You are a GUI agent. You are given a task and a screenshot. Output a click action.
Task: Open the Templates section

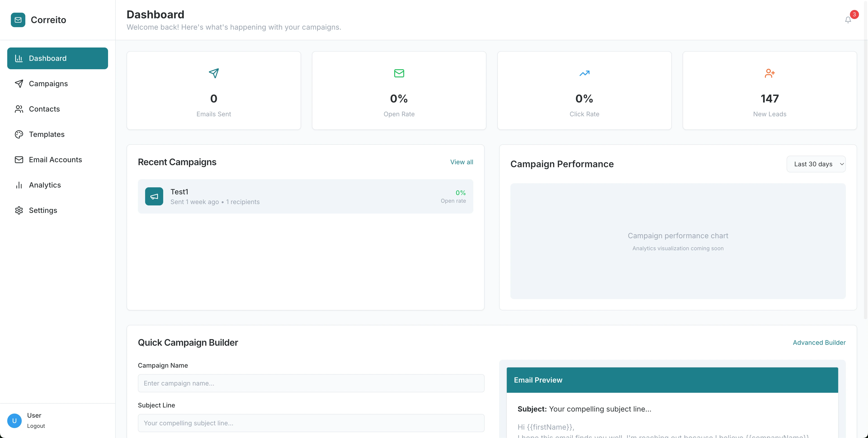click(47, 134)
